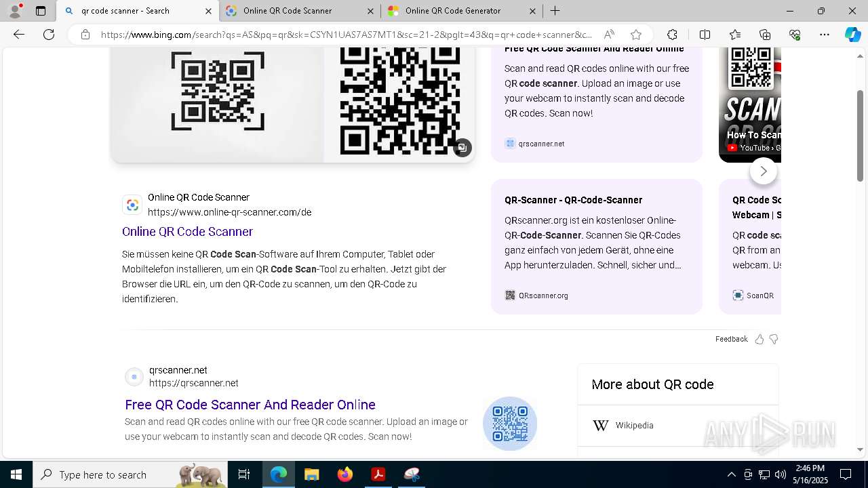Add page to favorites star icon
Screen dimensions: 868x488
635,35
